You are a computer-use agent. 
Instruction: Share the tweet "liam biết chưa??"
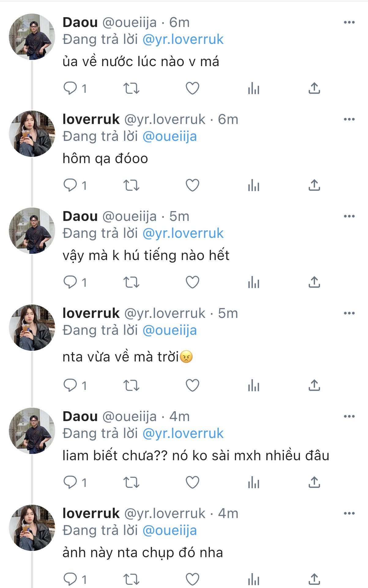pyautogui.click(x=314, y=482)
